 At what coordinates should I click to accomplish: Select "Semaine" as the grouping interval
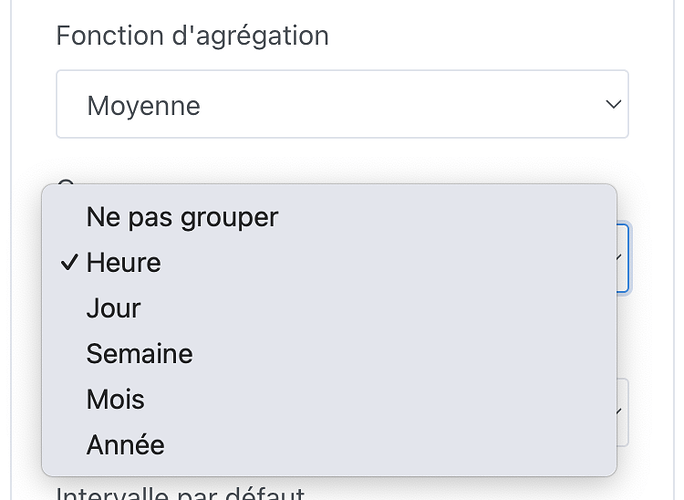139,354
